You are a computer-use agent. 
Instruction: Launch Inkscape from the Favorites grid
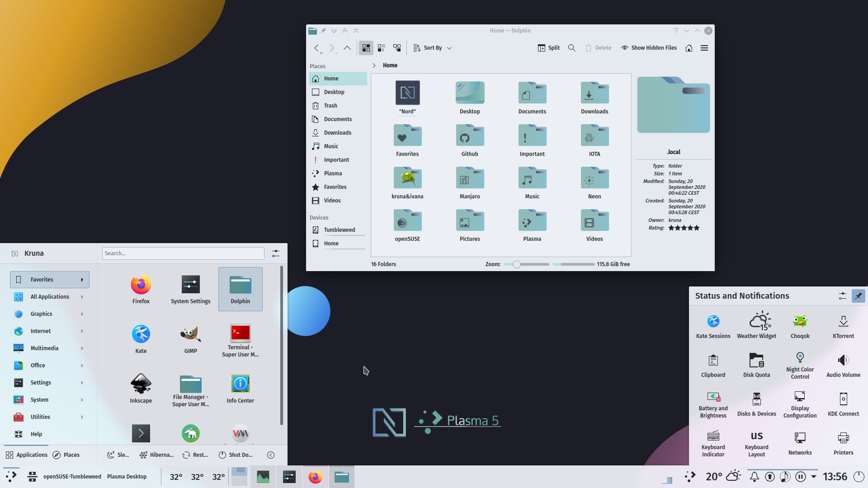pos(141,389)
